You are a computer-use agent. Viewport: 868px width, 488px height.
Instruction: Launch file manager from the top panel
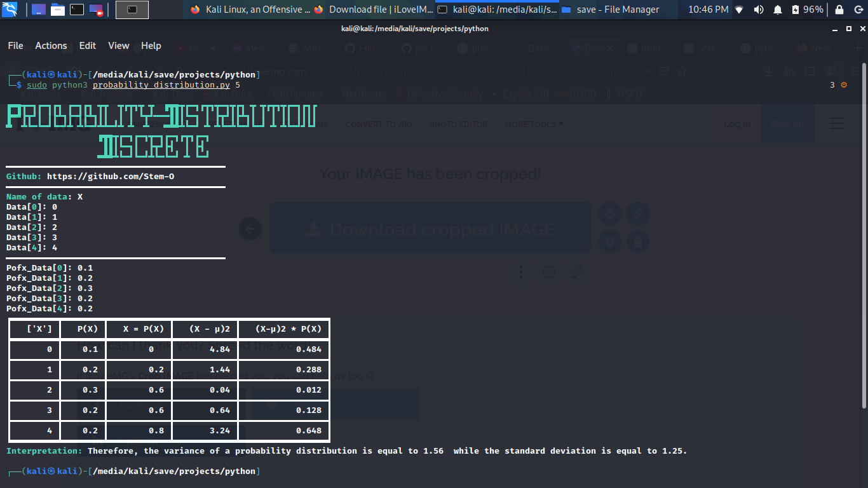(x=58, y=10)
